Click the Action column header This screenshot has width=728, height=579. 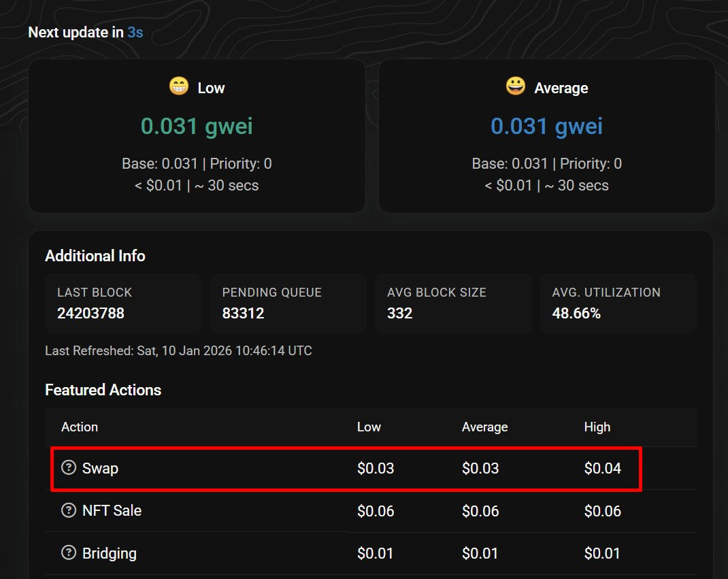[80, 427]
